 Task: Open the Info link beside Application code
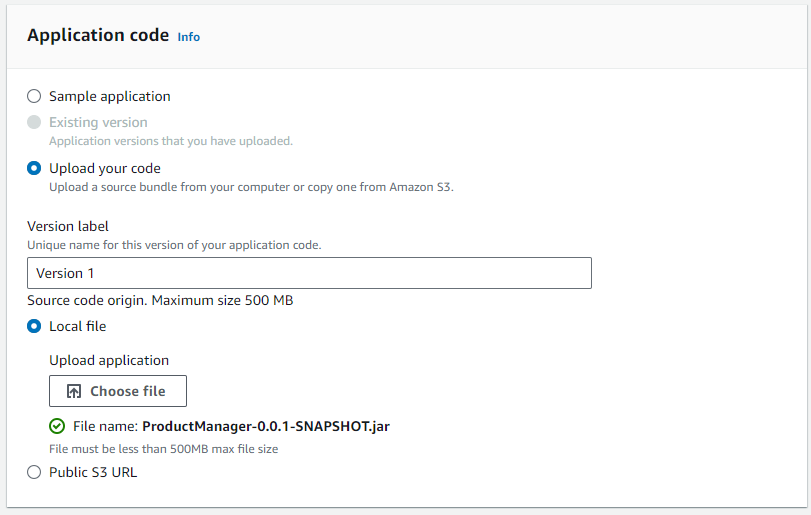click(x=189, y=37)
